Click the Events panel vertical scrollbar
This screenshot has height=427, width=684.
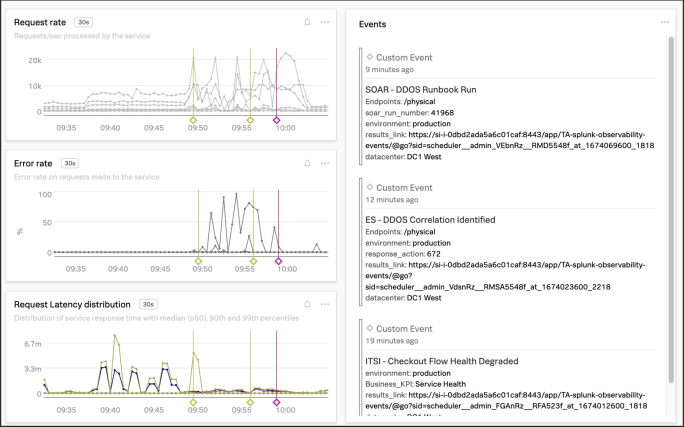(x=671, y=210)
